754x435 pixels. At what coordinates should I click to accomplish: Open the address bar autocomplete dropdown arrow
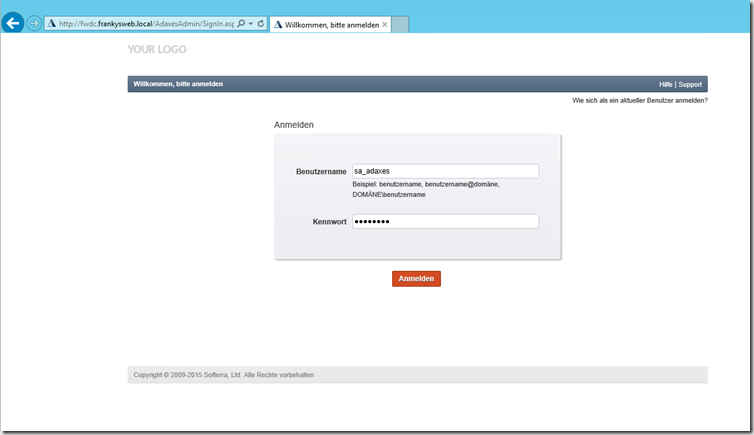[x=250, y=23]
